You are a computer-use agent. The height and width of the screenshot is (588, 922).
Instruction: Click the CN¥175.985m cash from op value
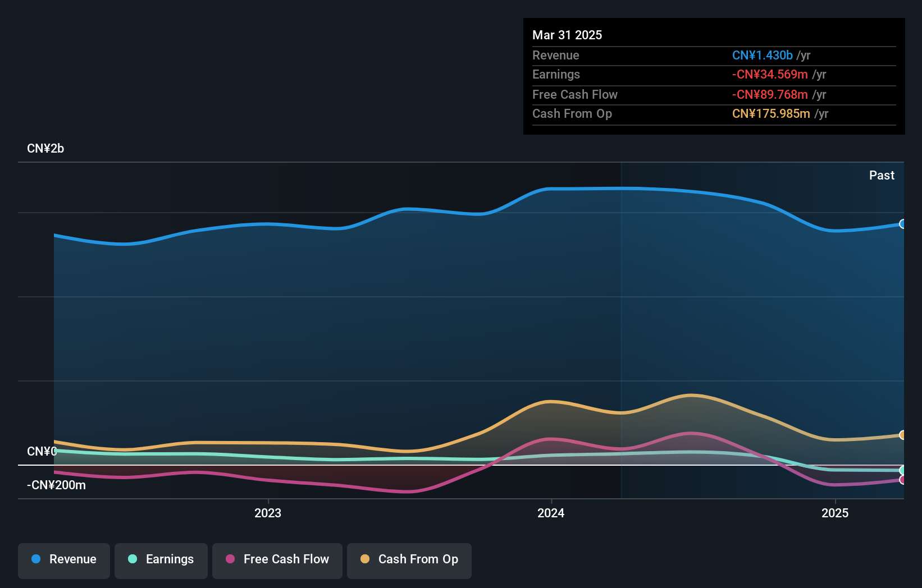click(771, 114)
